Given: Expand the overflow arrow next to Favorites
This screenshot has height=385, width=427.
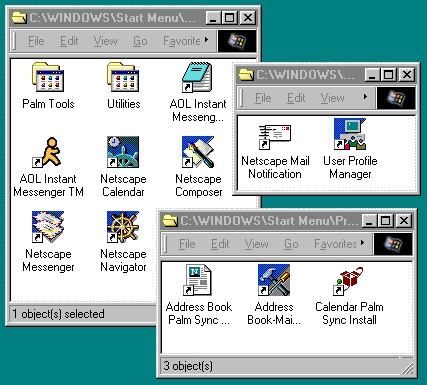Looking at the screenshot, I should coord(362,243).
